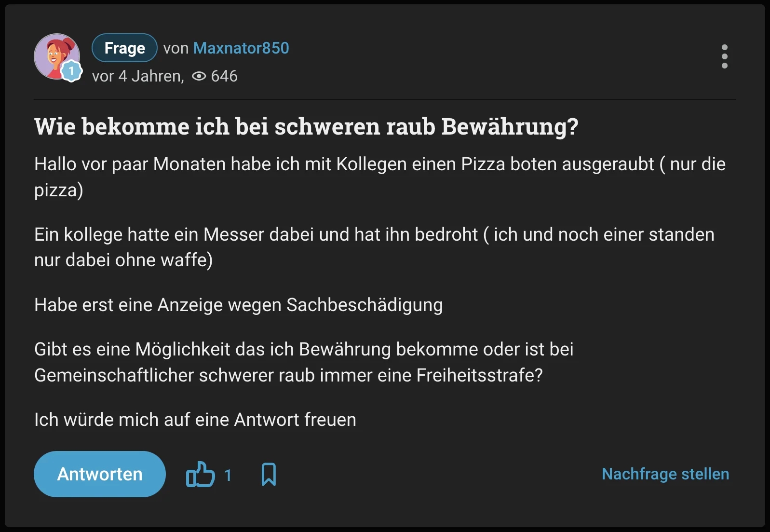Screen dimensions: 770x532
Task: Bookmark this question
Action: point(269,475)
